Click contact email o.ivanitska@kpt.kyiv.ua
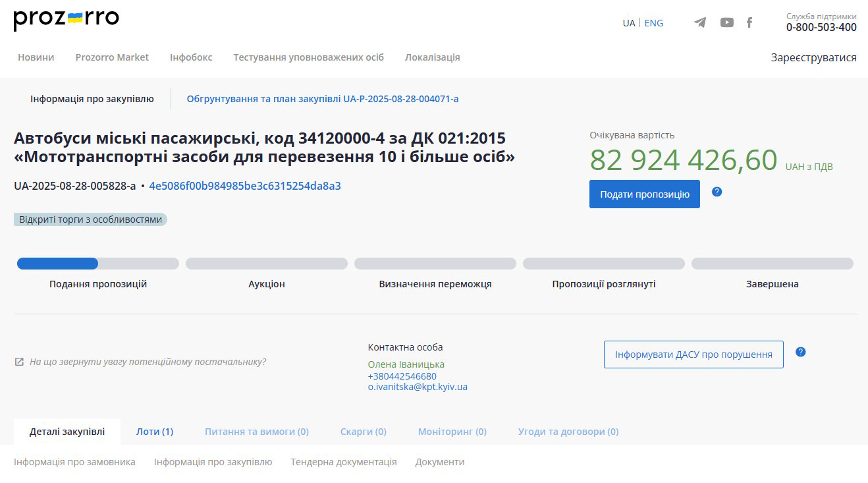This screenshot has height=483, width=868. pyautogui.click(x=418, y=387)
